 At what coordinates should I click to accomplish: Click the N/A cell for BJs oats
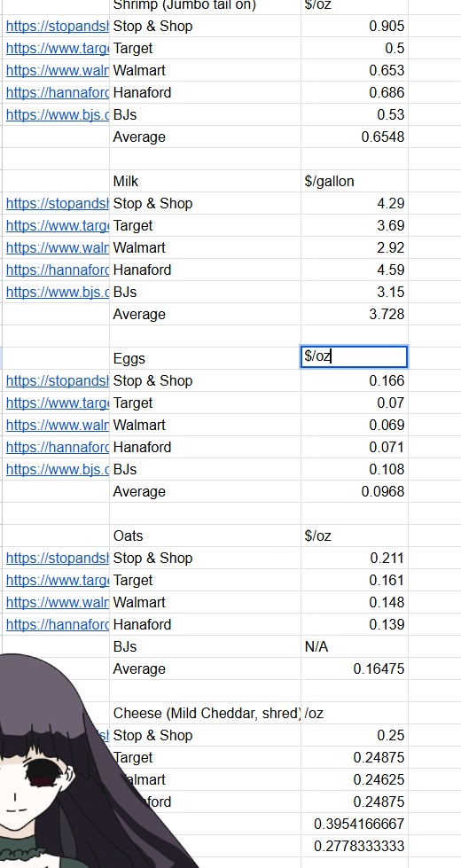tap(355, 646)
